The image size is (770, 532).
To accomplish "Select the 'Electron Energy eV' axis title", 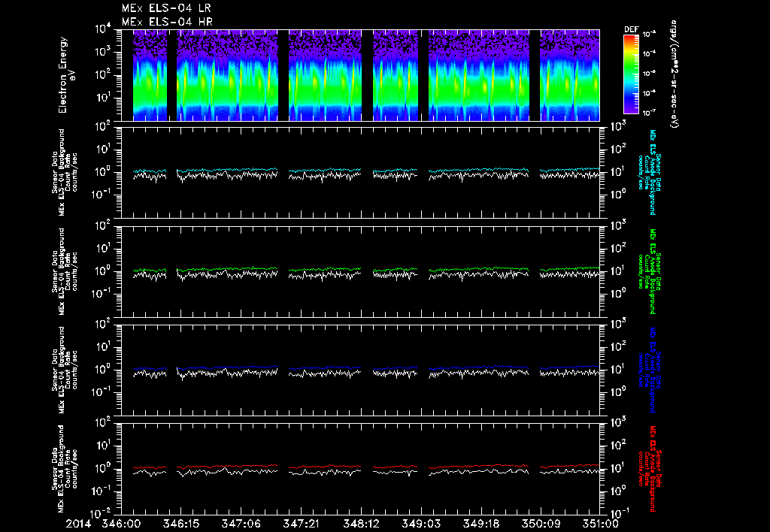I will [x=67, y=75].
